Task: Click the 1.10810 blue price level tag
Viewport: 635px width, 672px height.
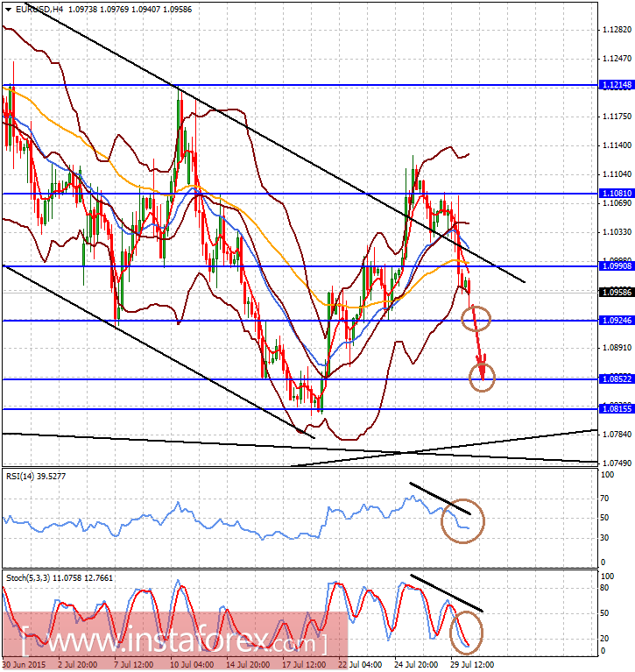Action: coord(617,194)
